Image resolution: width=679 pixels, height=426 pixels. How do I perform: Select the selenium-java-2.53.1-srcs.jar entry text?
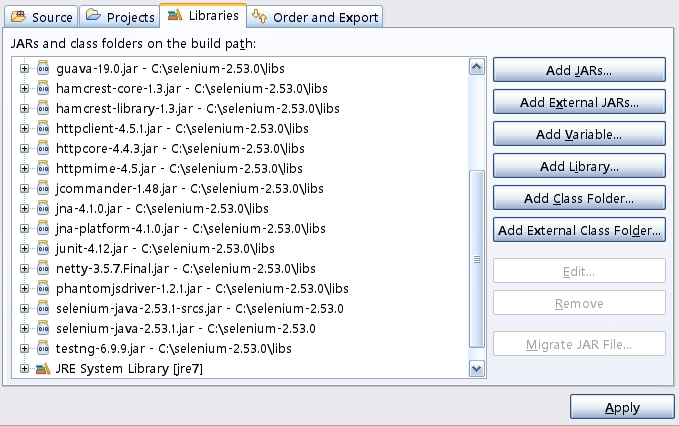(200, 308)
